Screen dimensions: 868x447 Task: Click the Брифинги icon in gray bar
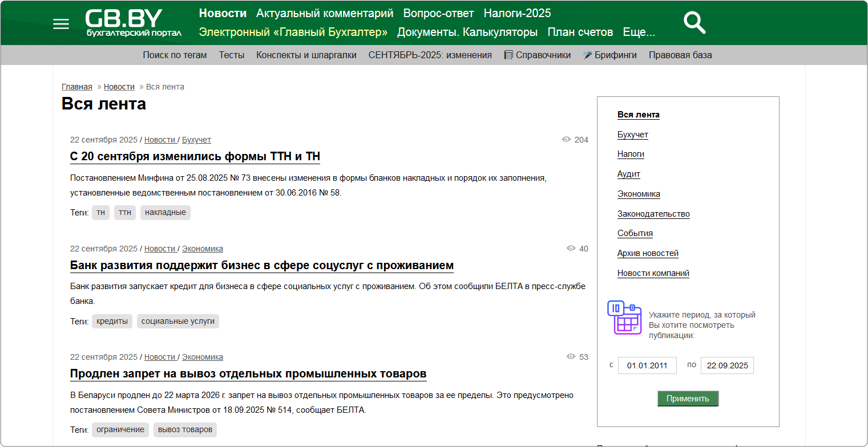587,55
